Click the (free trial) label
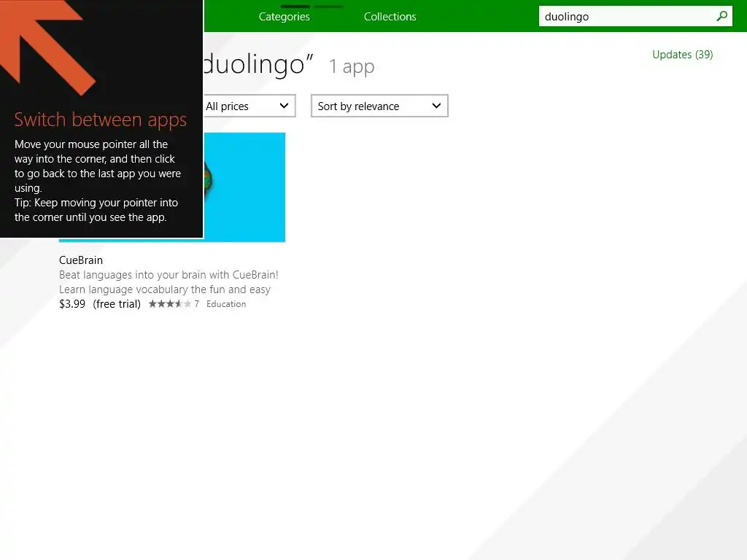Screen dimensions: 747x560 (x=117, y=304)
